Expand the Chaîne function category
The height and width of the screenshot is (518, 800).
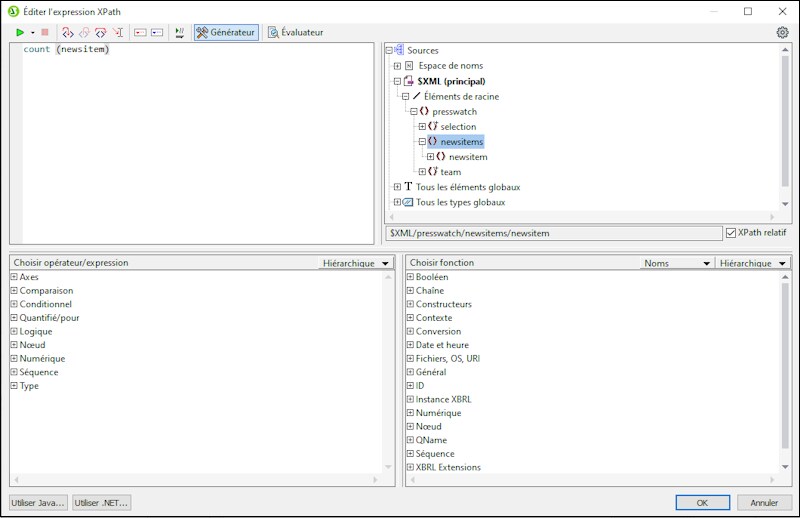(x=410, y=290)
